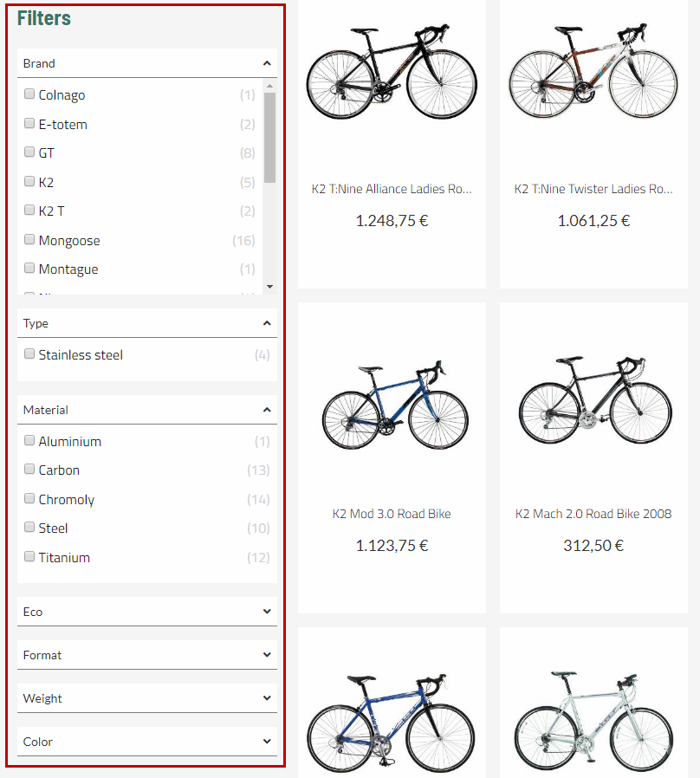Screen dimensions: 700x778
Task: Check the Titanium material checkbox
Action: pyautogui.click(x=29, y=556)
